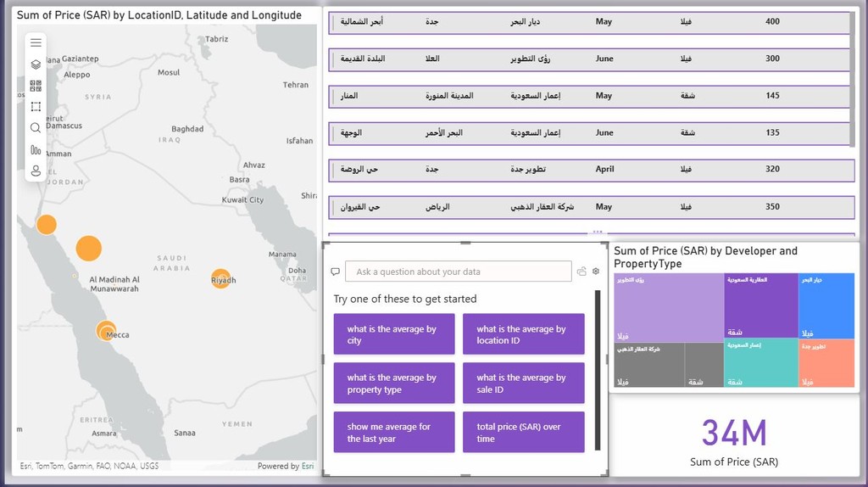Click the Q&A convert visual icon

(x=581, y=271)
